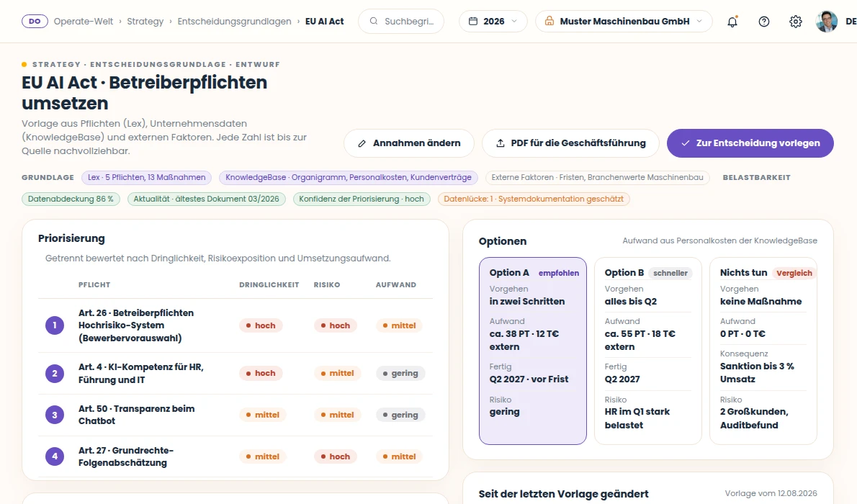The height and width of the screenshot is (504, 857).
Task: Select Art. 26 Betreiberpflichten row
Action: (235, 325)
